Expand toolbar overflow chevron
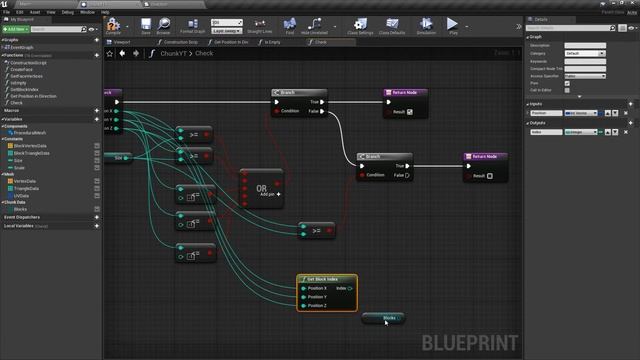This screenshot has height=360, width=640. coord(518,27)
